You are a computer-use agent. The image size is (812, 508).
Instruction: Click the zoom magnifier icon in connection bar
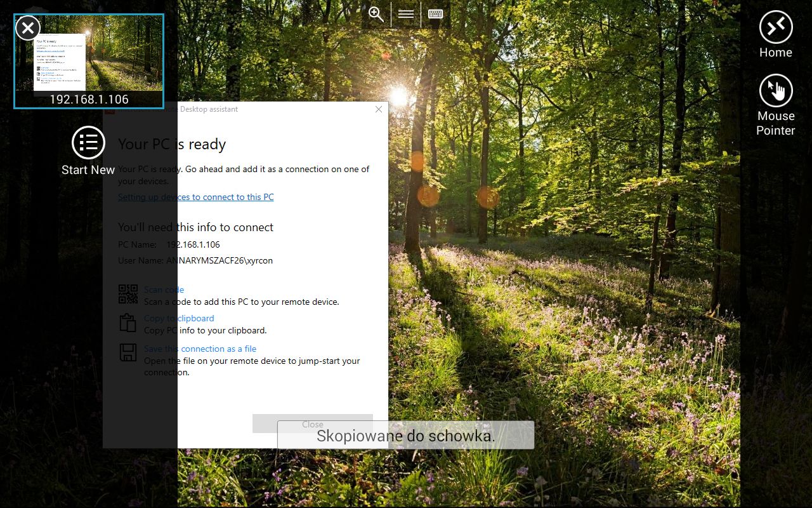coord(376,14)
